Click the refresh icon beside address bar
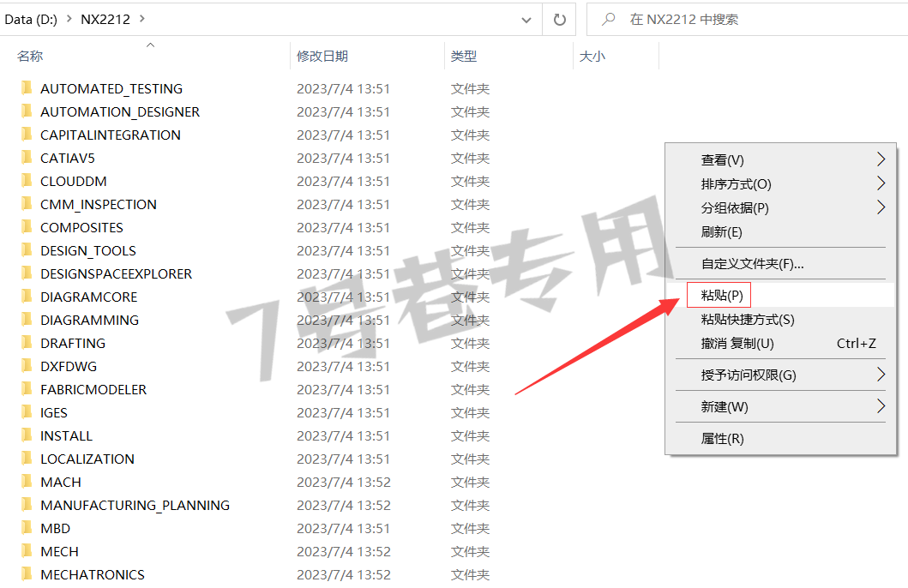Image resolution: width=908 pixels, height=588 pixels. point(559,20)
